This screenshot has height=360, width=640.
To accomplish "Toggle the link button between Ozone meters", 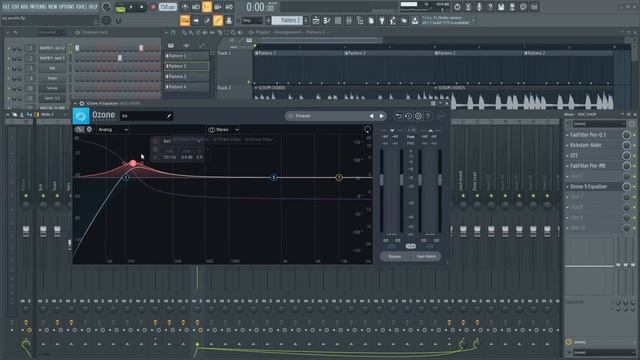I will tap(411, 246).
